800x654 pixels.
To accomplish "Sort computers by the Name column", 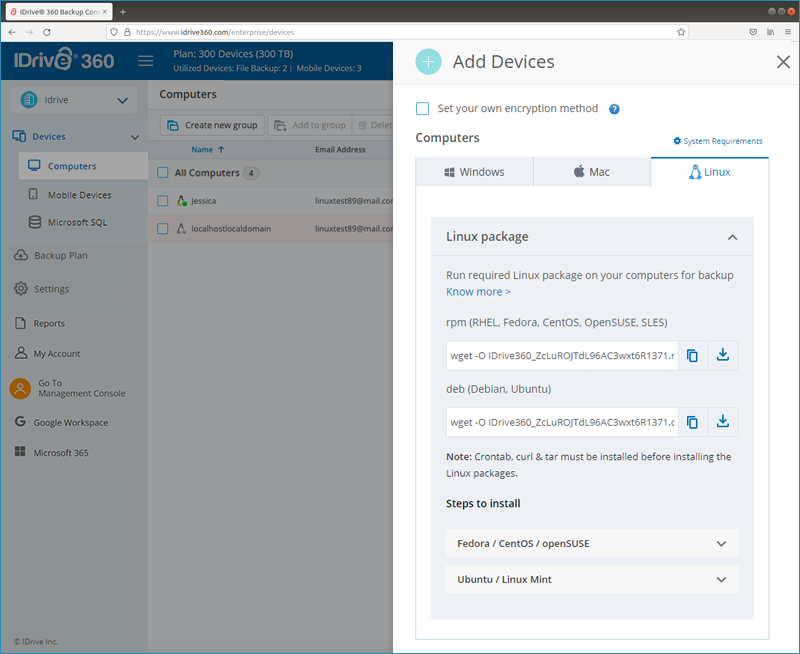I will pyautogui.click(x=207, y=149).
